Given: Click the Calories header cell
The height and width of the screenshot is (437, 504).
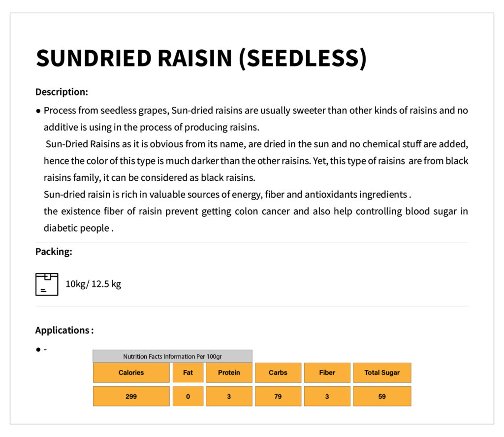Looking at the screenshot, I should pyautogui.click(x=131, y=372).
